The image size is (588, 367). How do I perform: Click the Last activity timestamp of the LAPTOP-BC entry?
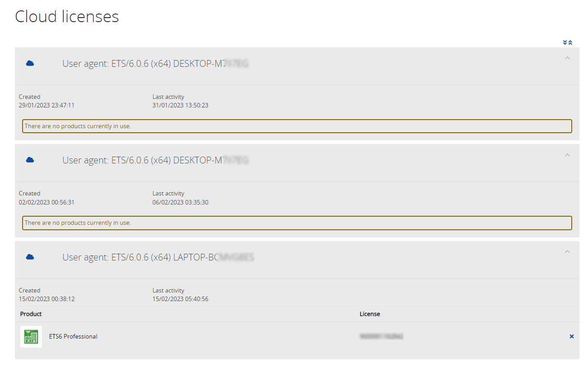coord(180,298)
